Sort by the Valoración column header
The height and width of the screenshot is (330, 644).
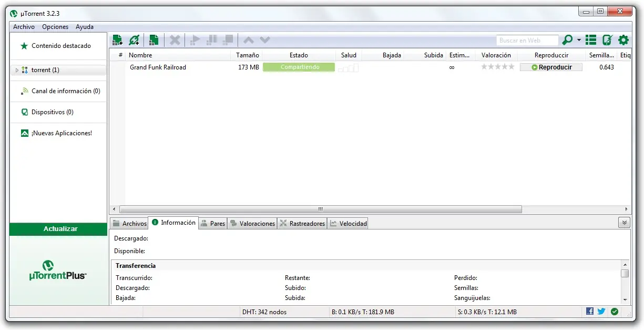point(496,55)
